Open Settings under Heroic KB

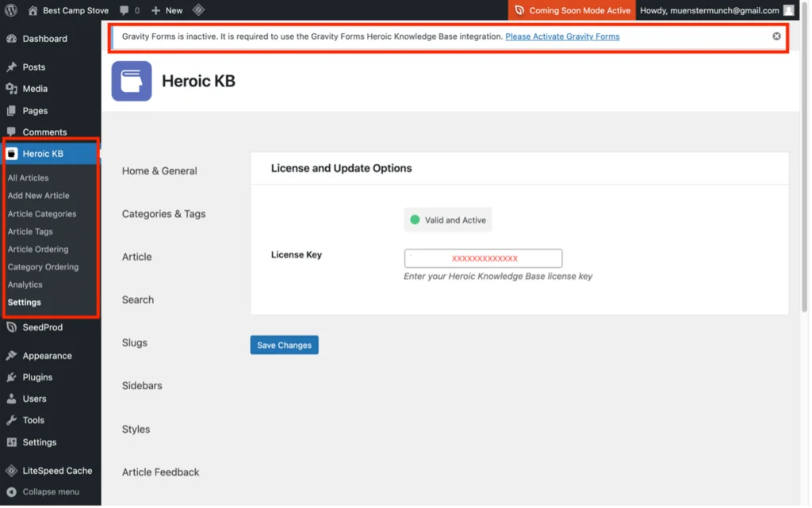(x=25, y=302)
